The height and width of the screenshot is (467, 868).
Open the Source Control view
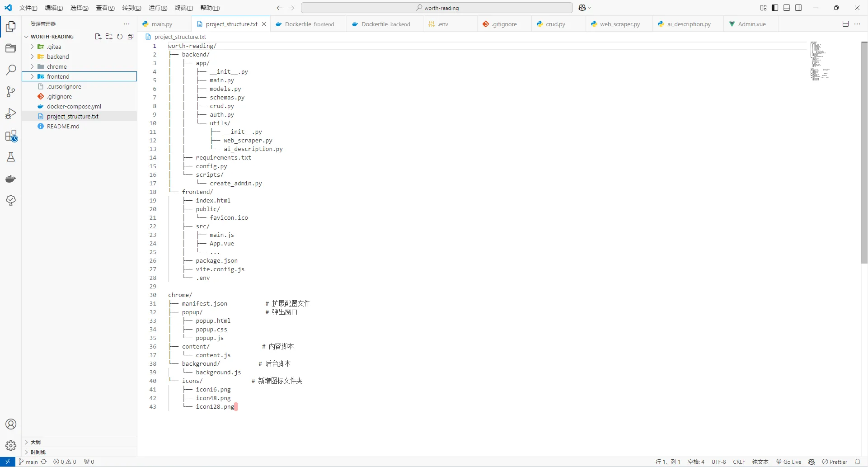pyautogui.click(x=11, y=92)
